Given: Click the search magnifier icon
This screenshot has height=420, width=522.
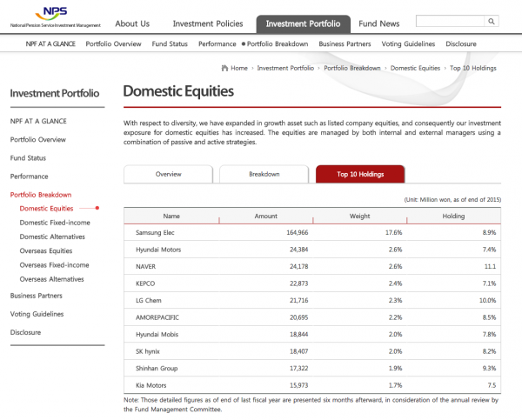Looking at the screenshot, I should point(491,21).
